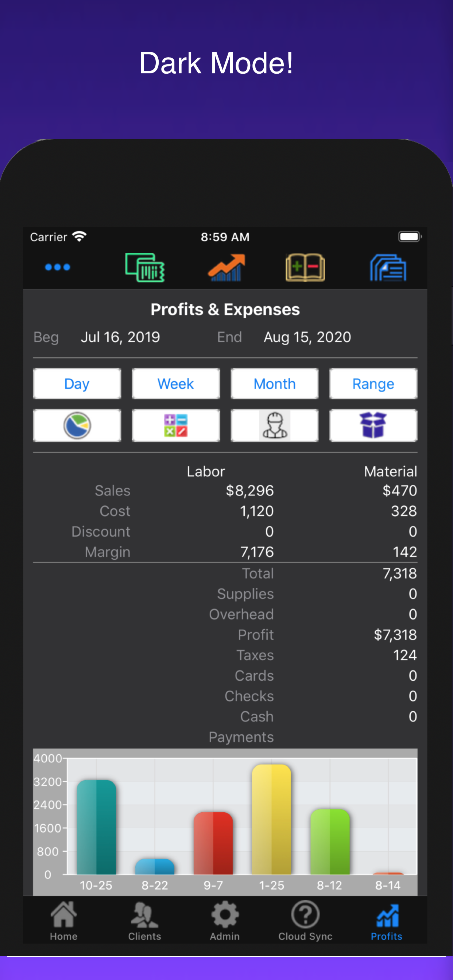Open the orange arrow growth chart icon
This screenshot has width=453, height=980.
click(x=226, y=268)
